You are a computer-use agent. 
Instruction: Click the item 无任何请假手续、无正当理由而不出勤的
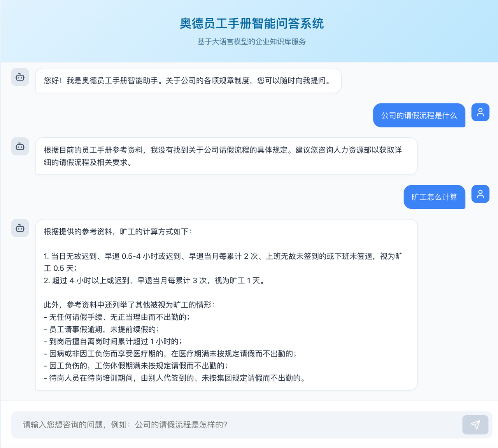pos(117,317)
